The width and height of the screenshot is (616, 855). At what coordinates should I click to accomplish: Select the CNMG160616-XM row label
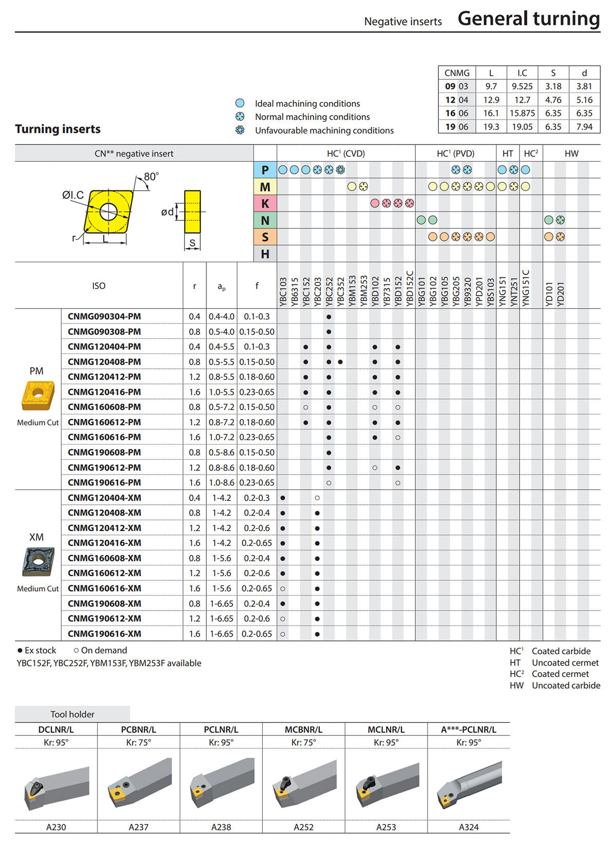104,588
